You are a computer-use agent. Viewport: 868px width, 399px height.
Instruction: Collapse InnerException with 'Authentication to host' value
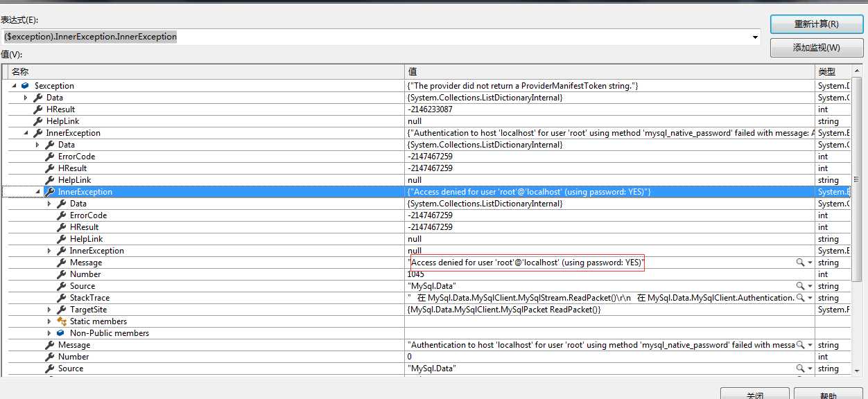(x=26, y=133)
